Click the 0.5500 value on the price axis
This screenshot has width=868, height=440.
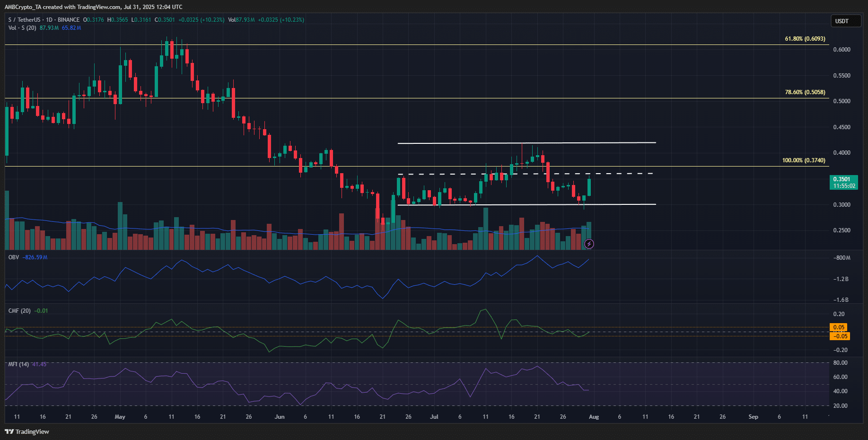[x=842, y=76]
